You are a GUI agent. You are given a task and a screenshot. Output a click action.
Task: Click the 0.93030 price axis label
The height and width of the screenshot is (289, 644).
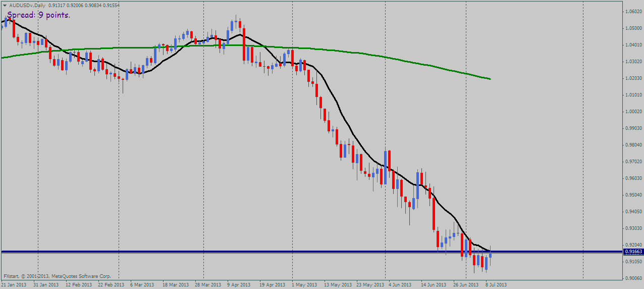pyautogui.click(x=633, y=228)
